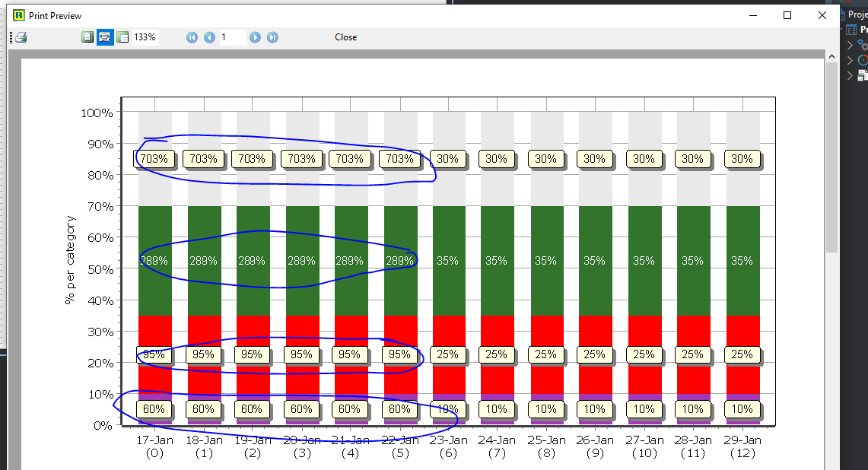Expand the third tree node in background IDE
The width and height of the screenshot is (868, 470).
850,75
